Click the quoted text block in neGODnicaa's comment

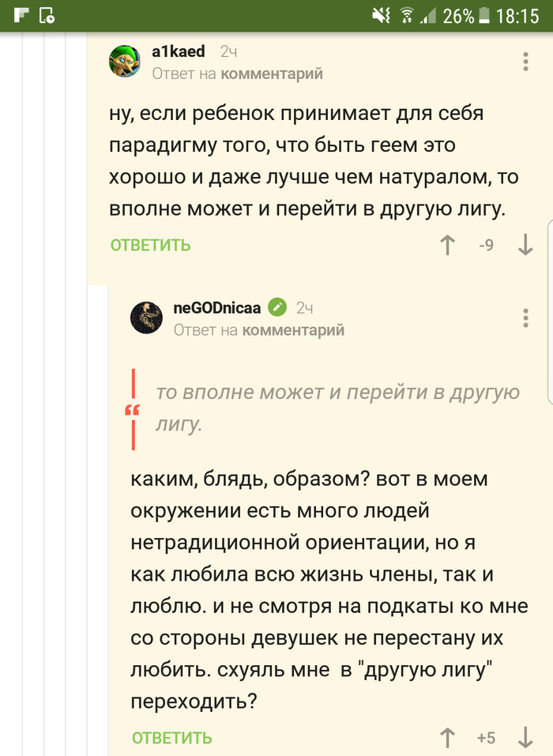[336, 408]
